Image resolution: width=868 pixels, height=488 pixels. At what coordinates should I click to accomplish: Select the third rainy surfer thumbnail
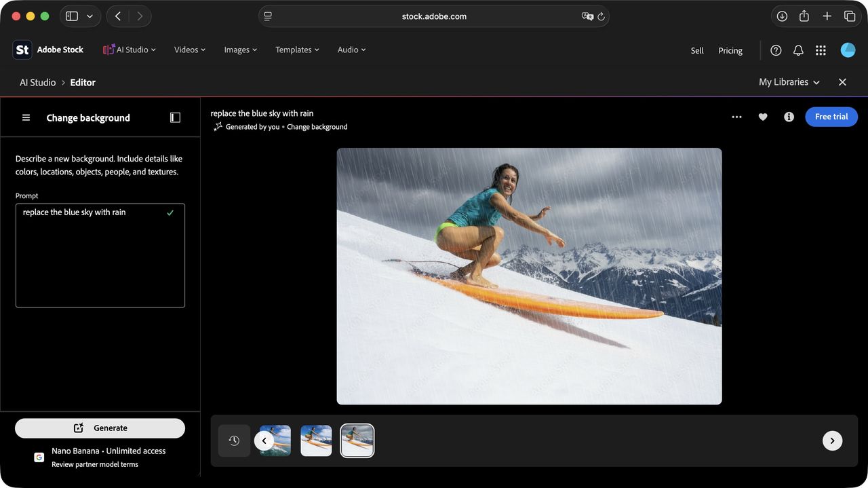pos(357,440)
